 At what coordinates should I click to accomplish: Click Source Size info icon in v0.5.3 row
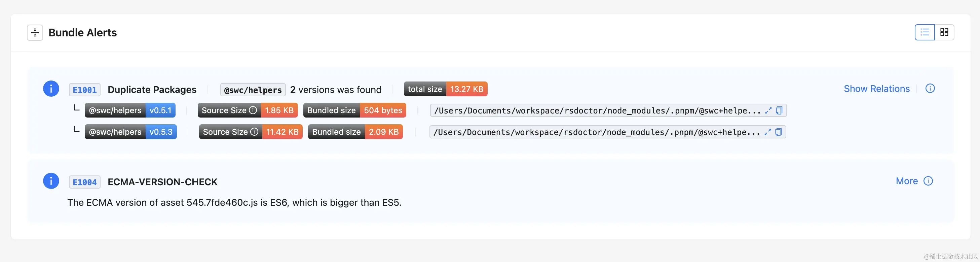[254, 132]
